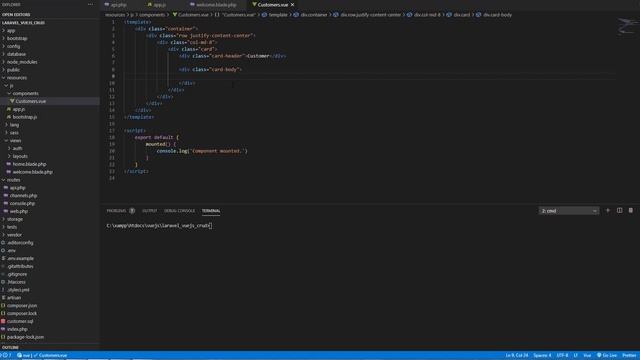Image resolution: width=640 pixels, height=360 pixels.
Task: Open the Explorer panel more actions ellipsis
Action: click(x=90, y=4)
